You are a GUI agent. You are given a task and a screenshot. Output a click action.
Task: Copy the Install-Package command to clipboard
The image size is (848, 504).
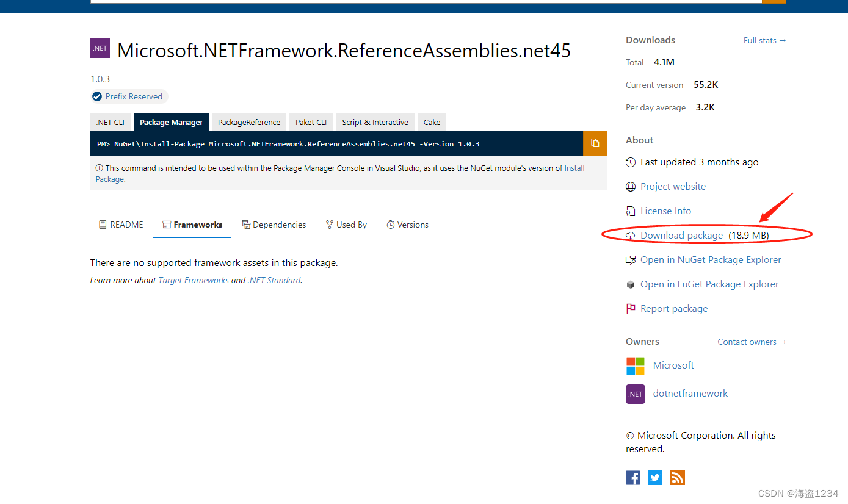(595, 143)
